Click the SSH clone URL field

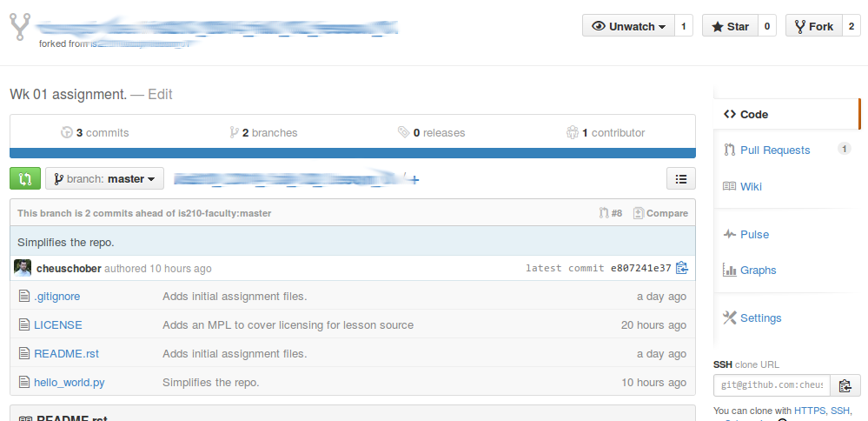(772, 385)
